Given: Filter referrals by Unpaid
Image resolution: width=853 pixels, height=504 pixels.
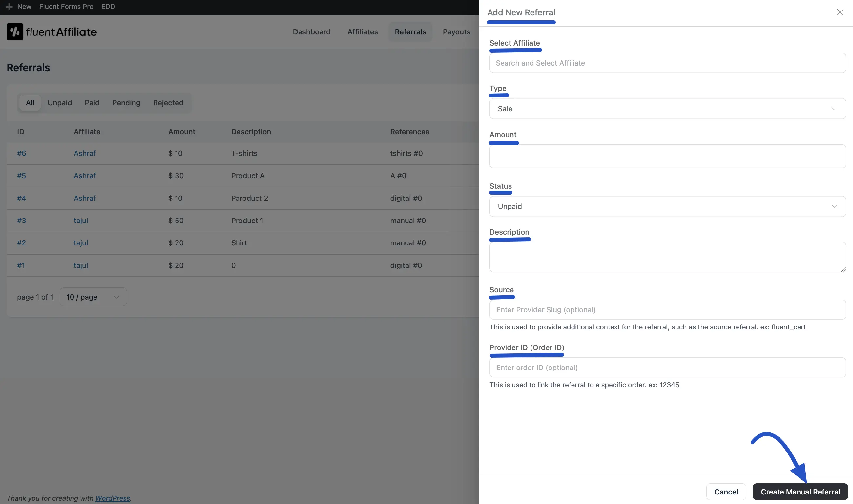Looking at the screenshot, I should click(60, 103).
